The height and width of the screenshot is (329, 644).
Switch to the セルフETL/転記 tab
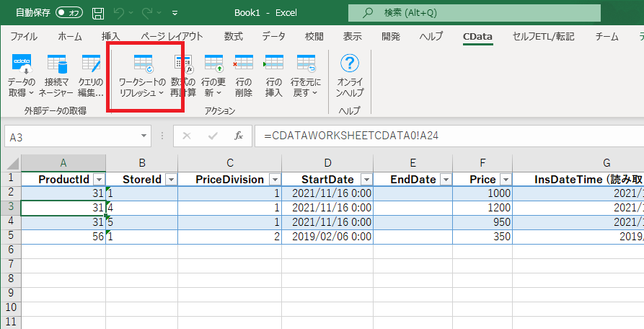point(543,37)
